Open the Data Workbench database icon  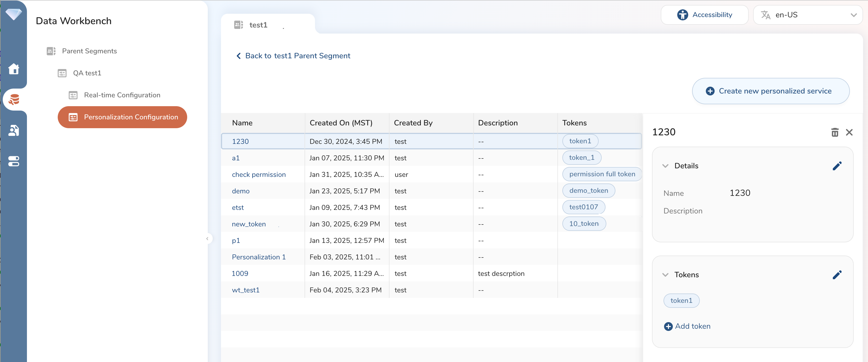[14, 100]
